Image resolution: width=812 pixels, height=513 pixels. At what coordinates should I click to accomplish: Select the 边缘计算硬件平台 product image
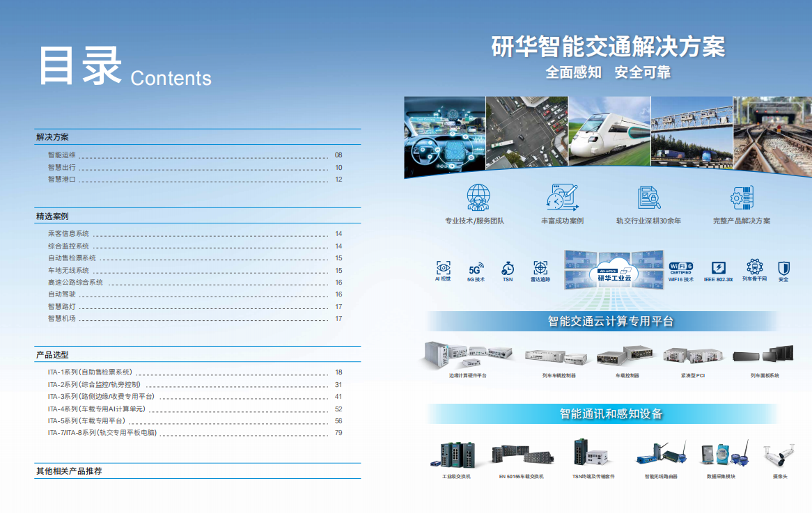point(467,354)
